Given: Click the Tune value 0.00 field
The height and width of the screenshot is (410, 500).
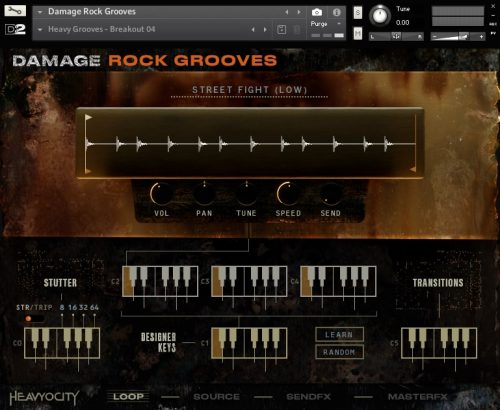Looking at the screenshot, I should (x=403, y=23).
